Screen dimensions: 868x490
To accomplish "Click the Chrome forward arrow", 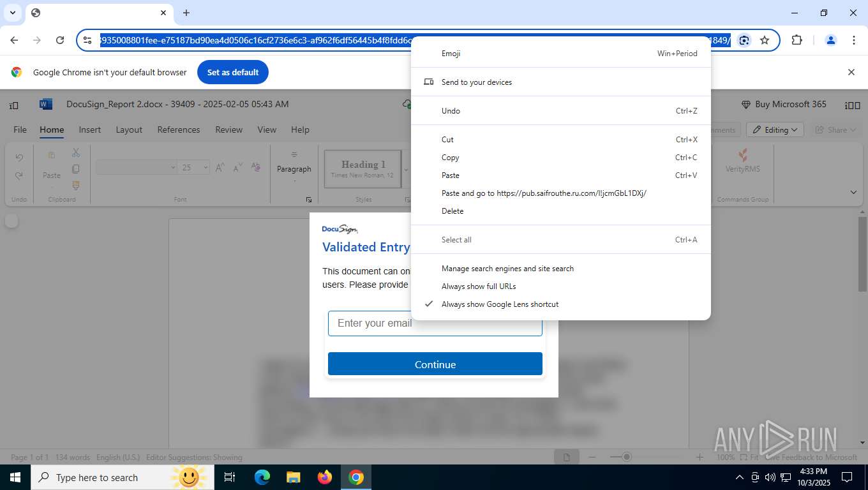I will [37, 40].
